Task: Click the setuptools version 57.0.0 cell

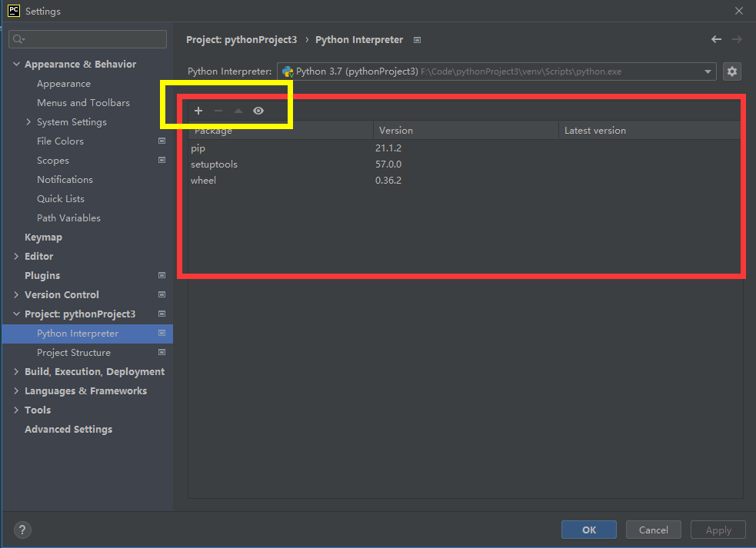Action: [x=388, y=164]
